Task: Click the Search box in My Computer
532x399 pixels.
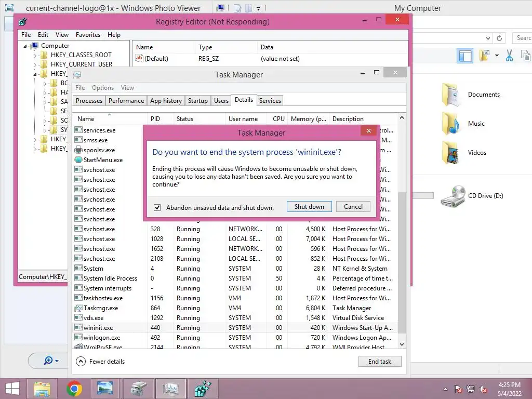Action: coord(522,38)
